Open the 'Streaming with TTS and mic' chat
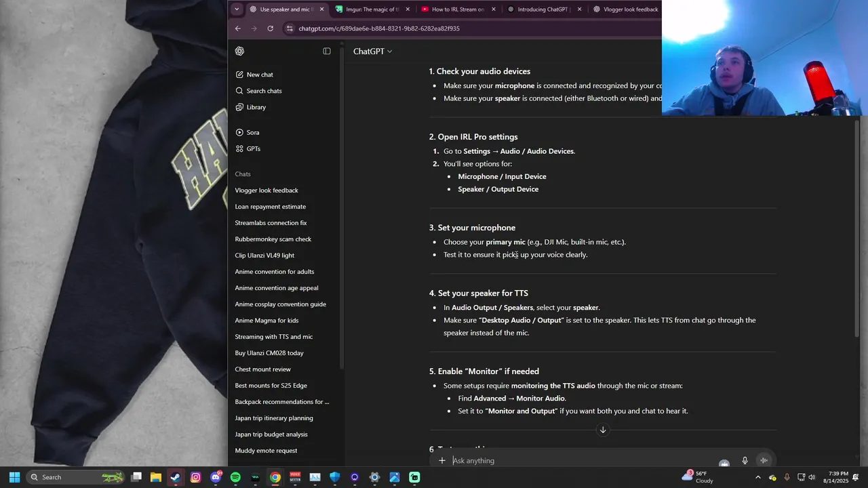 274,337
